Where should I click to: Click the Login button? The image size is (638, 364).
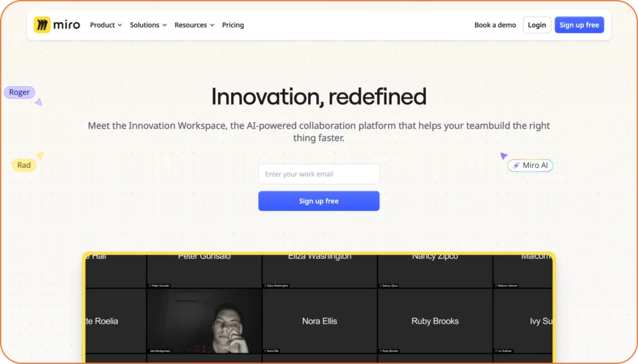point(536,25)
